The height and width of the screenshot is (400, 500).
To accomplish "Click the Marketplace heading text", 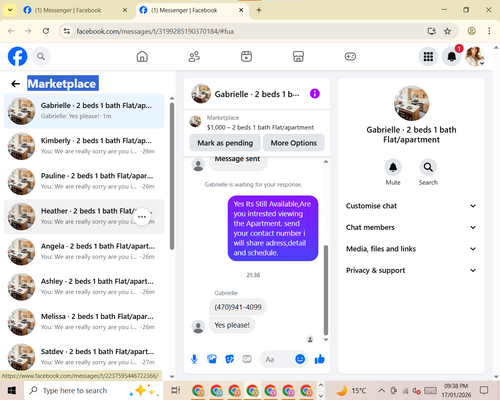I will [x=63, y=83].
